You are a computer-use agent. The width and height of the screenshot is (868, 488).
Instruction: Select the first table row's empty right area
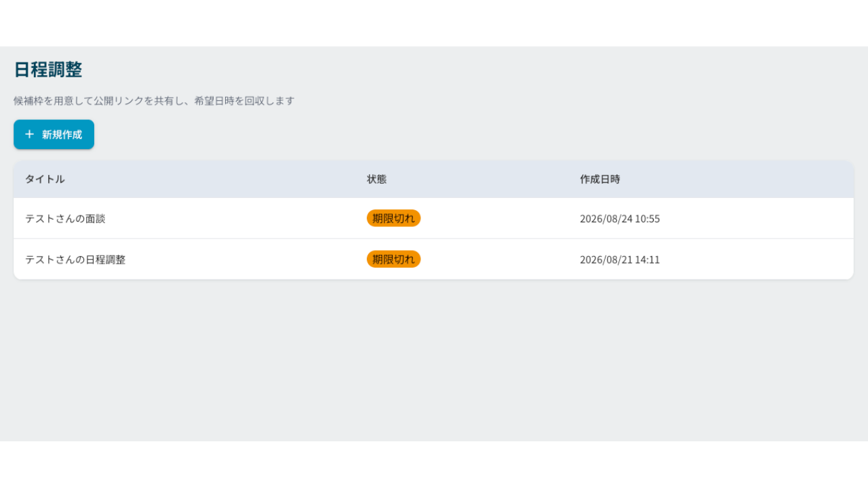[x=756, y=218]
